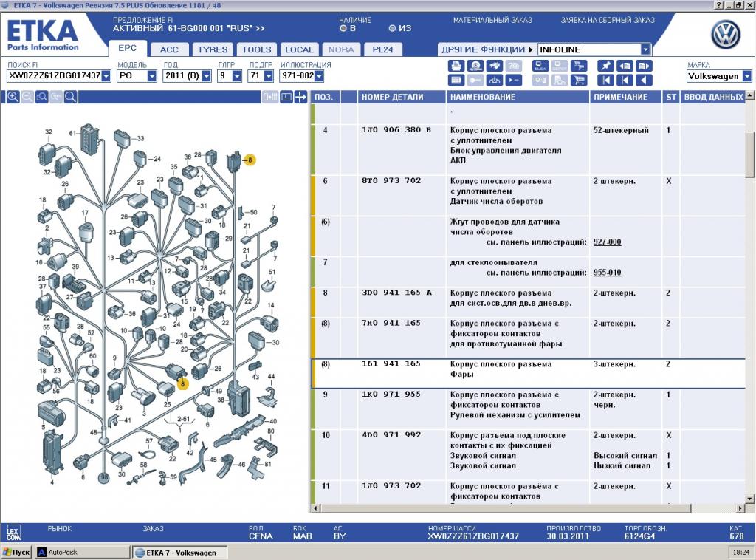The height and width of the screenshot is (560, 756).
Task: Select part number 3D0 941 165 A
Action: pos(396,293)
